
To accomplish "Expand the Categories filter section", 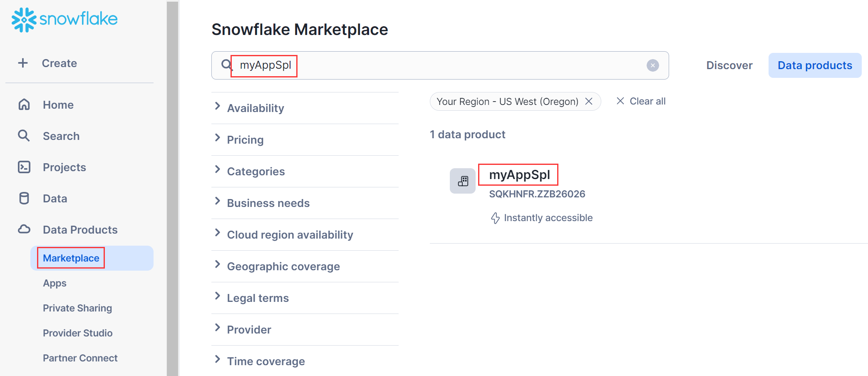I will click(255, 172).
